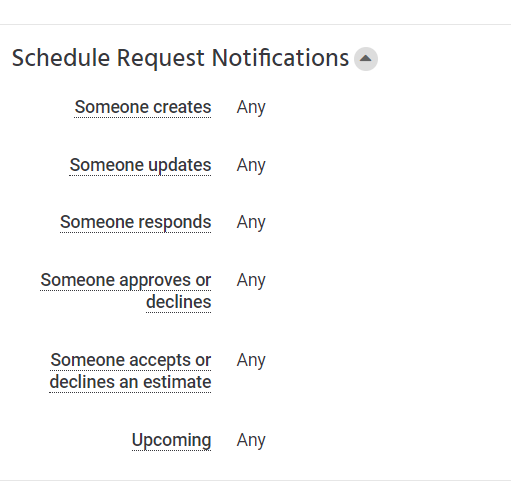Click the divider line above the section heading

tap(255, 24)
